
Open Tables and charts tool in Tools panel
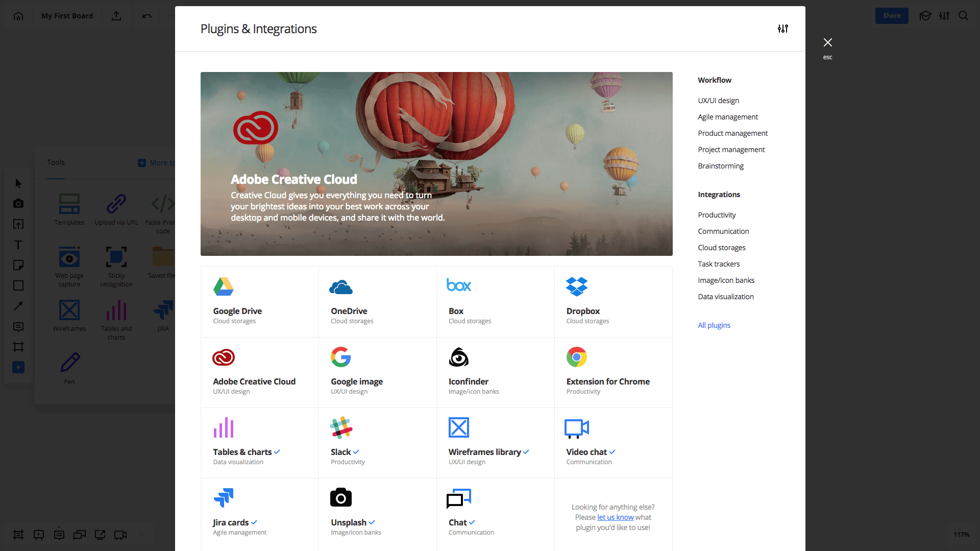116,320
